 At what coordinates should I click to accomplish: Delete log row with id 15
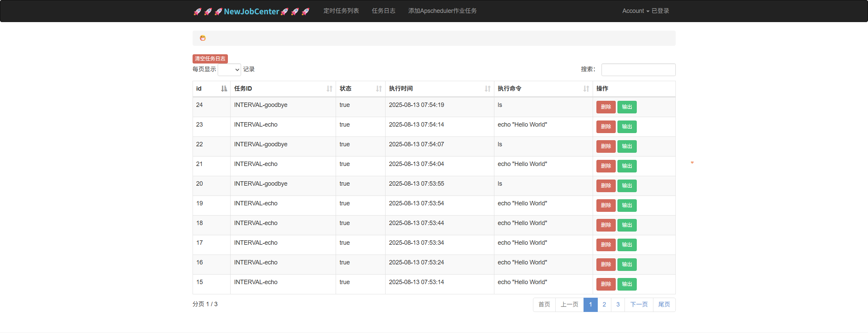[606, 284]
